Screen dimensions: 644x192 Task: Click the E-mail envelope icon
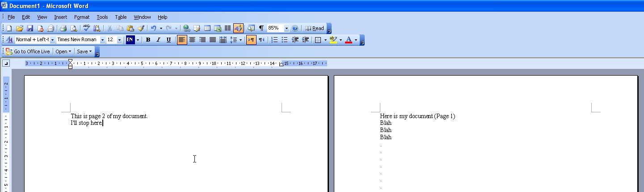coord(51,28)
